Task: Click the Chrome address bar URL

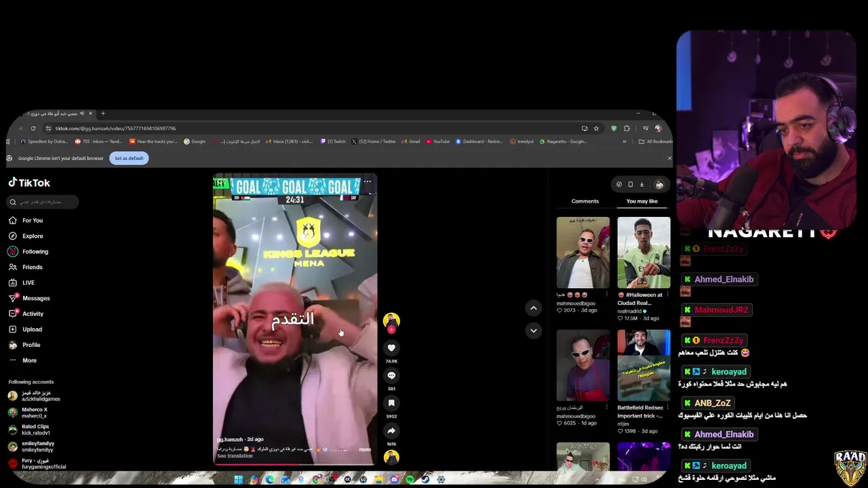Action: click(115, 128)
